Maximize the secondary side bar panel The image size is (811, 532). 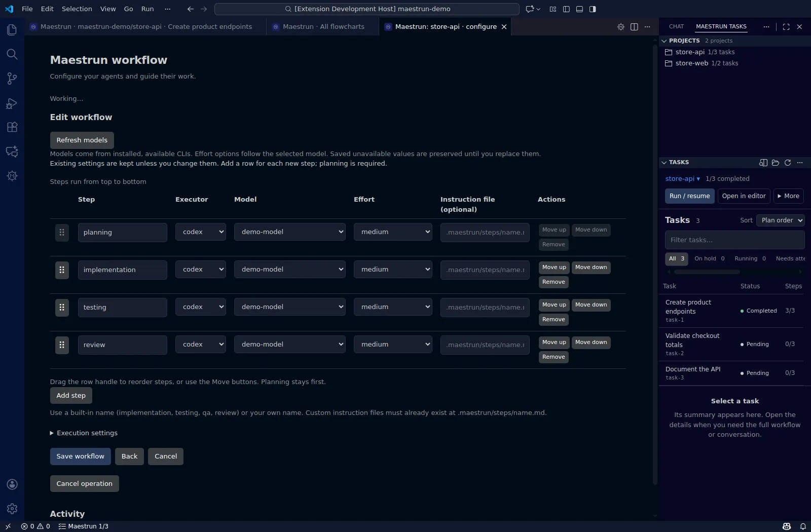pyautogui.click(x=786, y=27)
